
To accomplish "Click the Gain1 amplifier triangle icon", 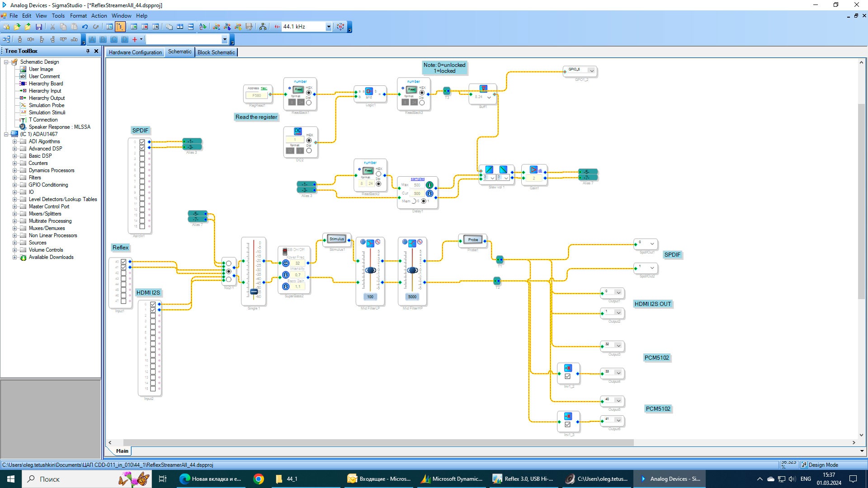I will [x=533, y=169].
